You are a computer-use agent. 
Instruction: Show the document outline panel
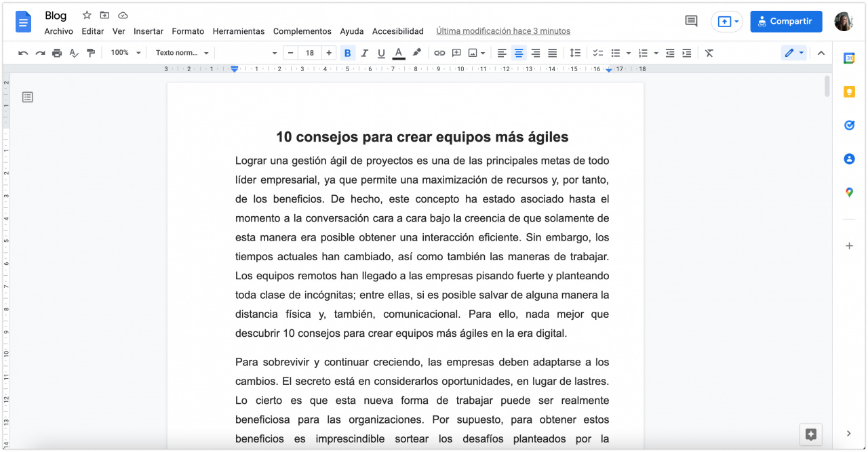(x=28, y=98)
